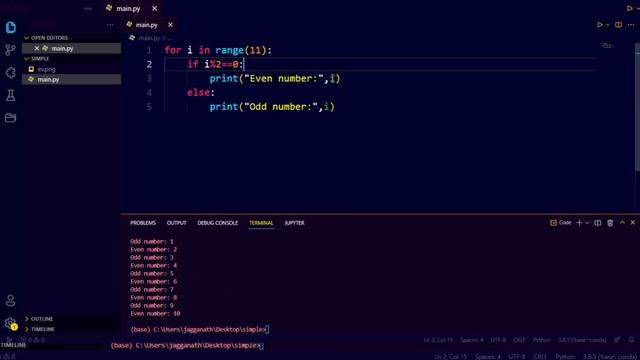Image resolution: width=640 pixels, height=360 pixels.
Task: Open run options dropdown beside play icon
Action: [x=608, y=25]
